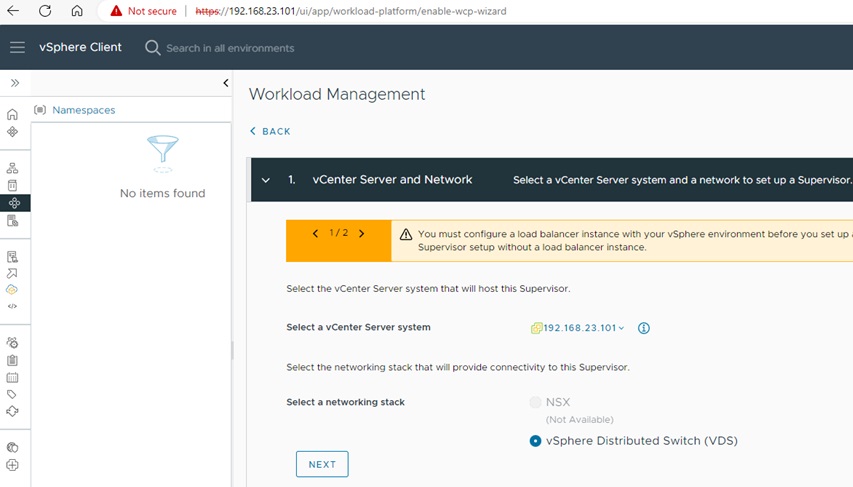Click the BACK link
The image size is (853, 487).
click(x=270, y=131)
